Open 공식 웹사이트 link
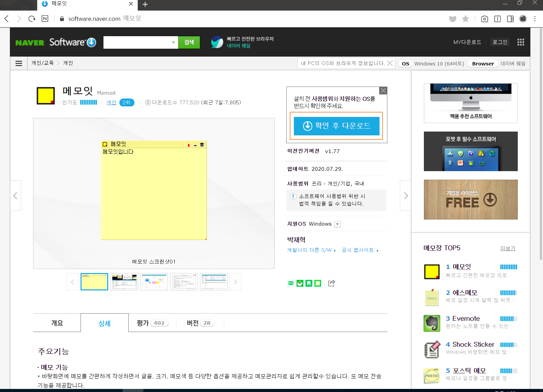 pyautogui.click(x=360, y=250)
